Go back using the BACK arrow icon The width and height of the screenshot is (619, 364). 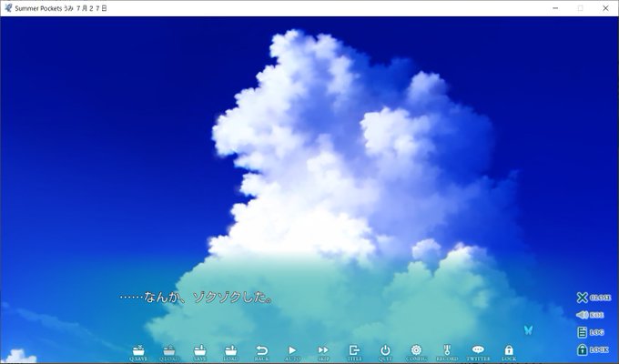point(261,352)
